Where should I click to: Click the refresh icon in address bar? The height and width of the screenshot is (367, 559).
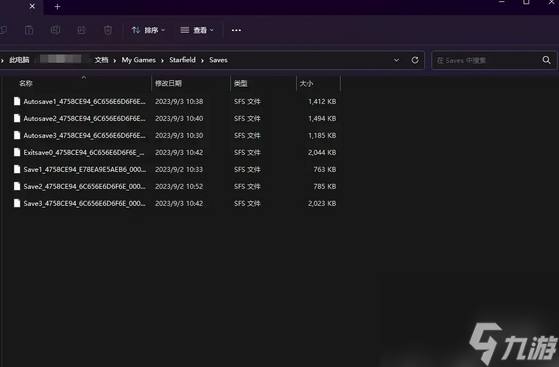[415, 60]
